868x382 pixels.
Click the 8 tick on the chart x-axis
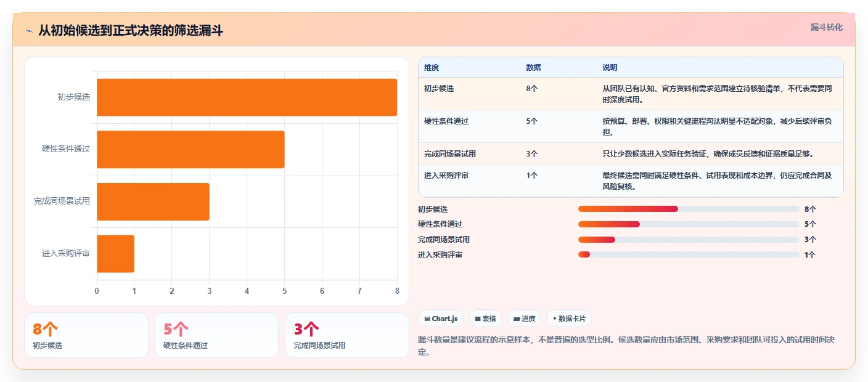pyautogui.click(x=397, y=291)
